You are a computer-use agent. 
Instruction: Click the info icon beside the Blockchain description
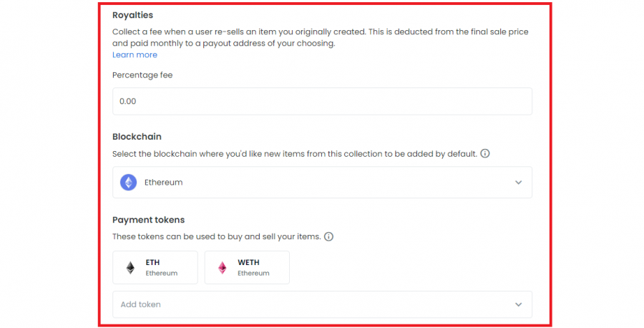485,153
